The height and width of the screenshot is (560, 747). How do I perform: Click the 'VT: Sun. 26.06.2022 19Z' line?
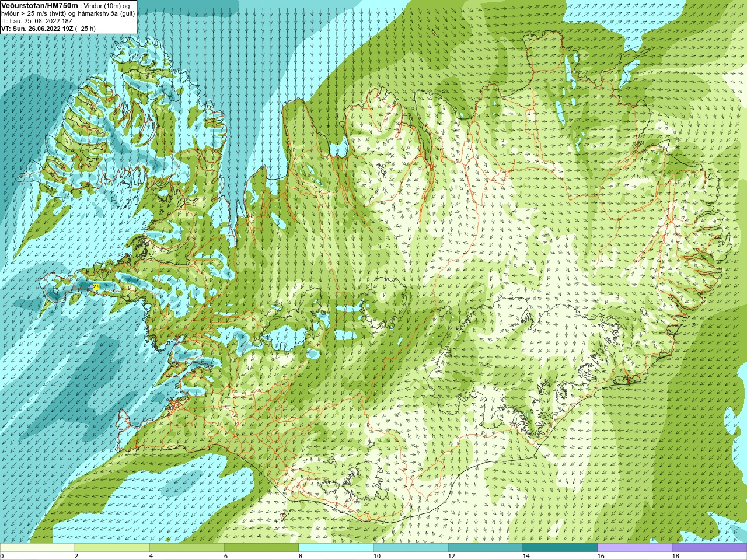click(37, 29)
